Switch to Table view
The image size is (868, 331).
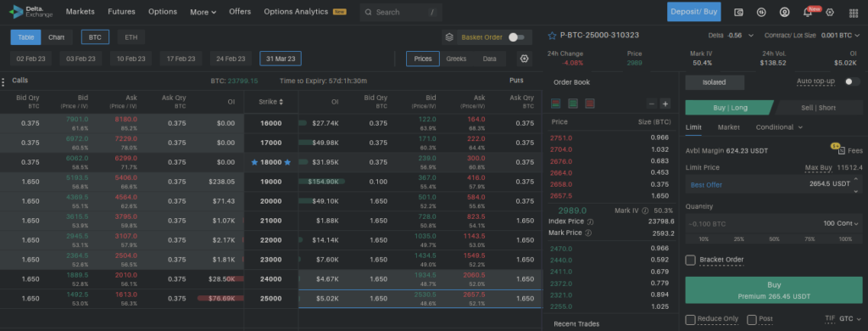tap(25, 37)
